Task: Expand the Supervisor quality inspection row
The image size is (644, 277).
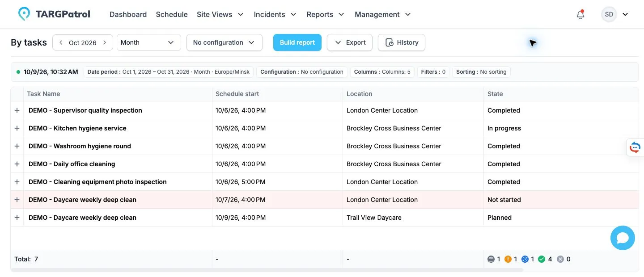Action: pyautogui.click(x=17, y=110)
